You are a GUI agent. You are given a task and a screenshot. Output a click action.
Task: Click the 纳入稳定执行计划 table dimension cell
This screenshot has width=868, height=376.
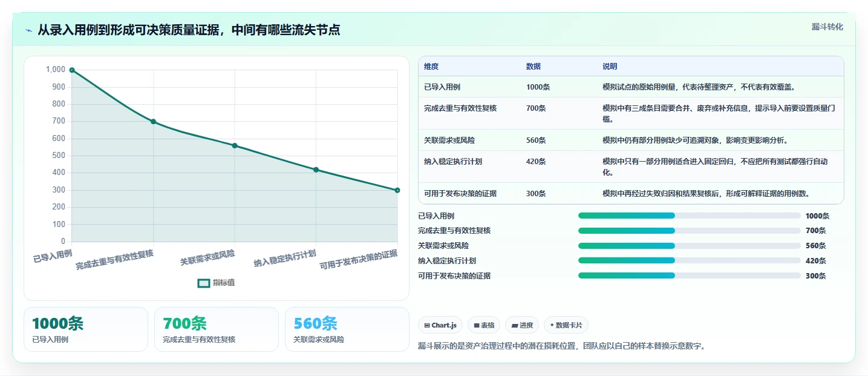[453, 161]
